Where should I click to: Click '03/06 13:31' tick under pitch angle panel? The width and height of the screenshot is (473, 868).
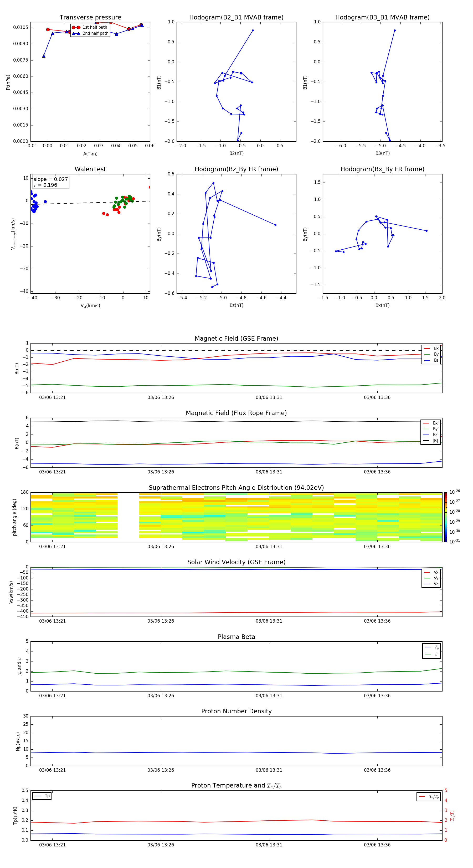click(x=269, y=547)
